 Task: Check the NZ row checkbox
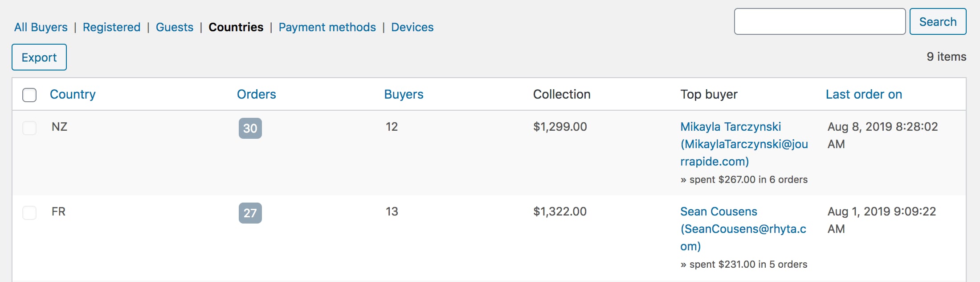(x=29, y=128)
